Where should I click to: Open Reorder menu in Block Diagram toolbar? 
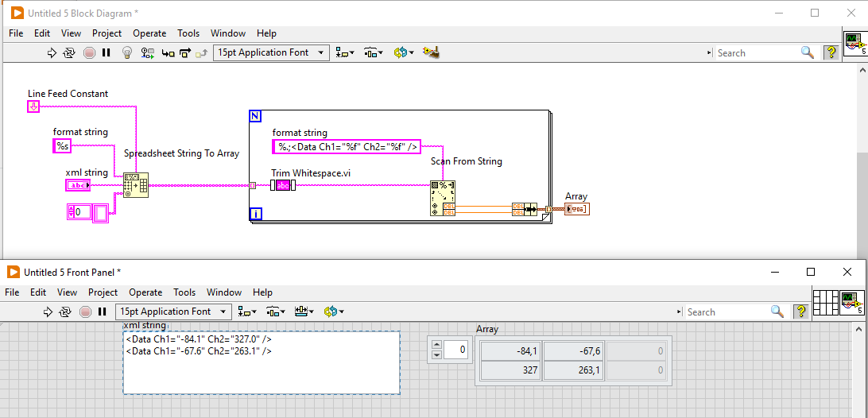(404, 53)
